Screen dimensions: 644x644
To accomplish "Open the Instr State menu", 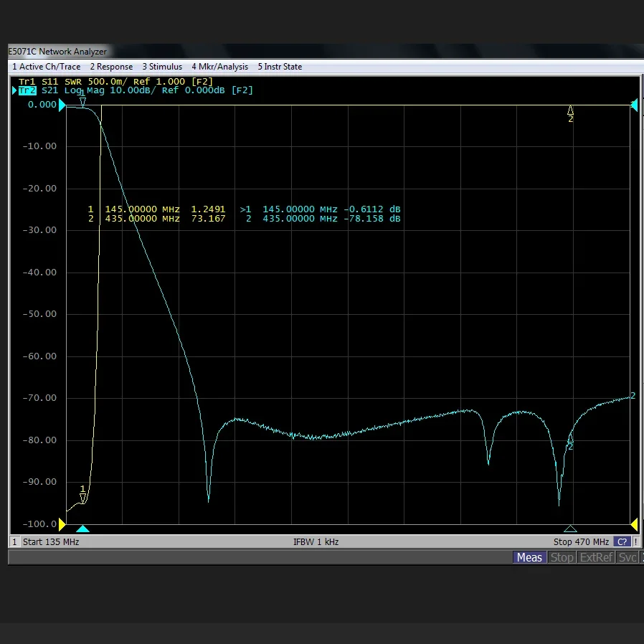I will click(x=280, y=67).
